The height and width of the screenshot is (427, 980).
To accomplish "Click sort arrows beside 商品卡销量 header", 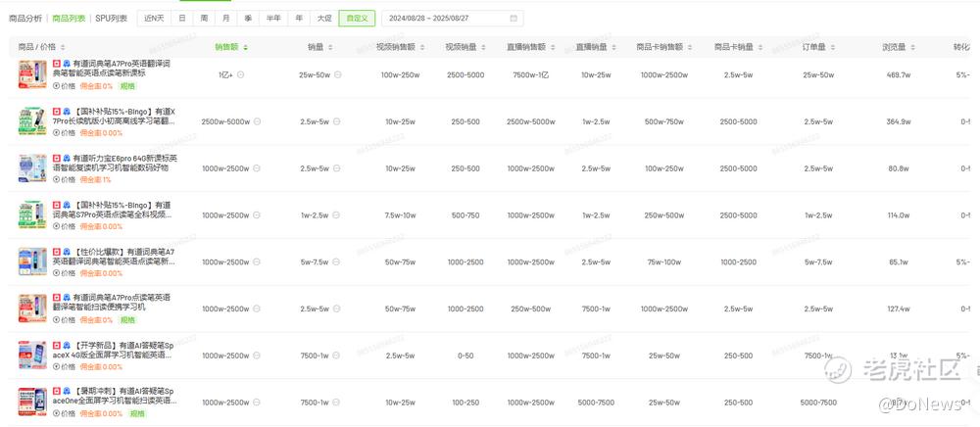I will coord(759,47).
